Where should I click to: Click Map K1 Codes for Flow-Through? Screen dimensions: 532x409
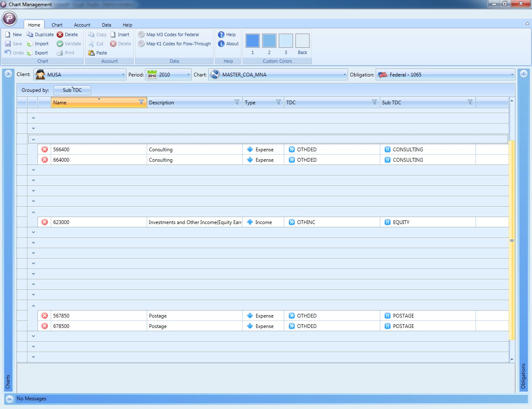point(178,44)
